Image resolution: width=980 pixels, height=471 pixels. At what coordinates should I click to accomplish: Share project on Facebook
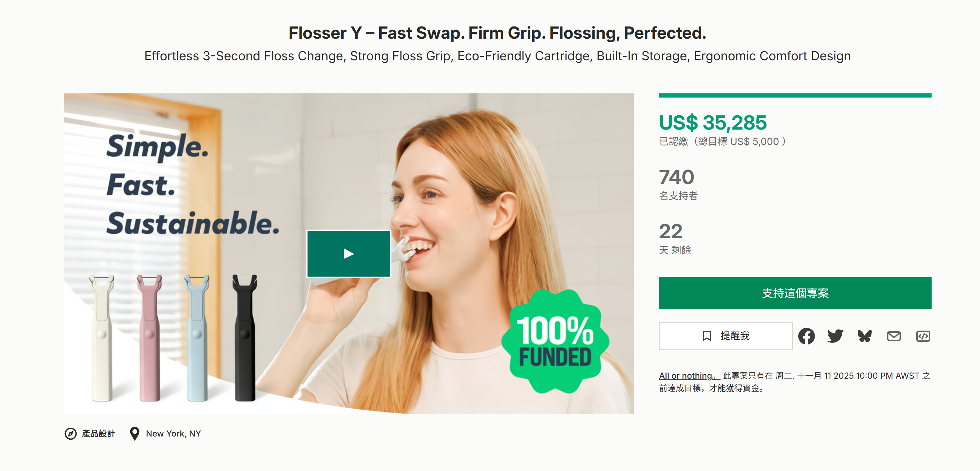pyautogui.click(x=806, y=336)
